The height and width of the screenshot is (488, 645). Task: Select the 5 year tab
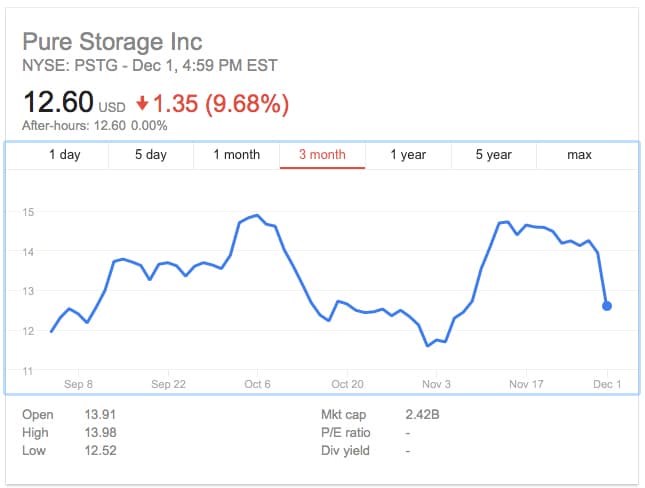(494, 155)
